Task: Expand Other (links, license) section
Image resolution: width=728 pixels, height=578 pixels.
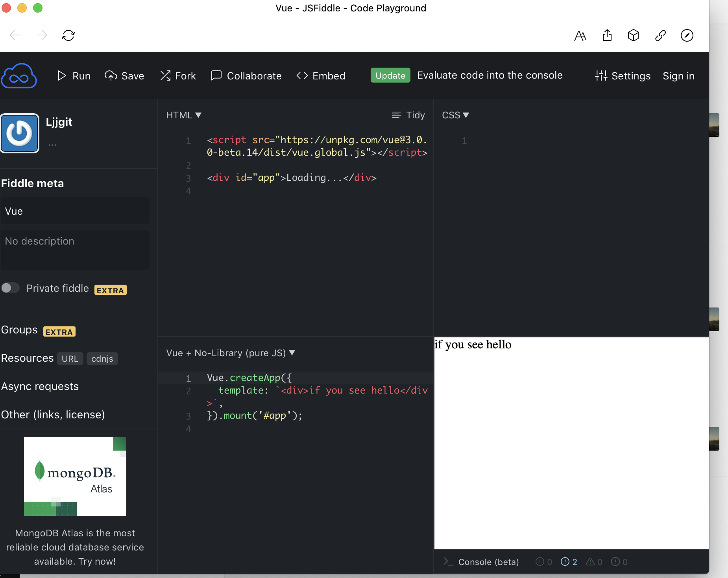Action: tap(53, 414)
